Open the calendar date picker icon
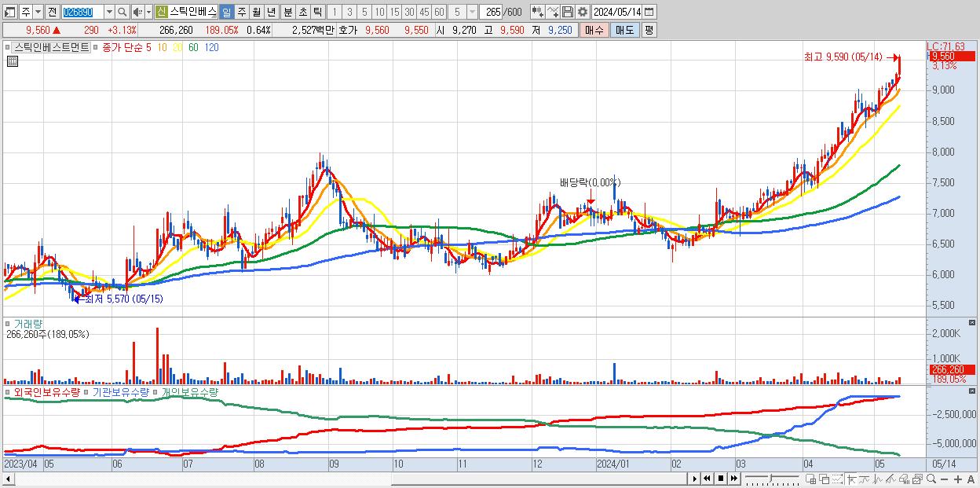 (649, 12)
